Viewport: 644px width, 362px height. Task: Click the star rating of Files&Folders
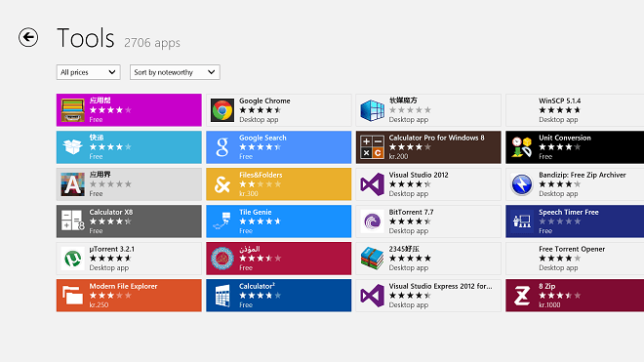point(260,184)
